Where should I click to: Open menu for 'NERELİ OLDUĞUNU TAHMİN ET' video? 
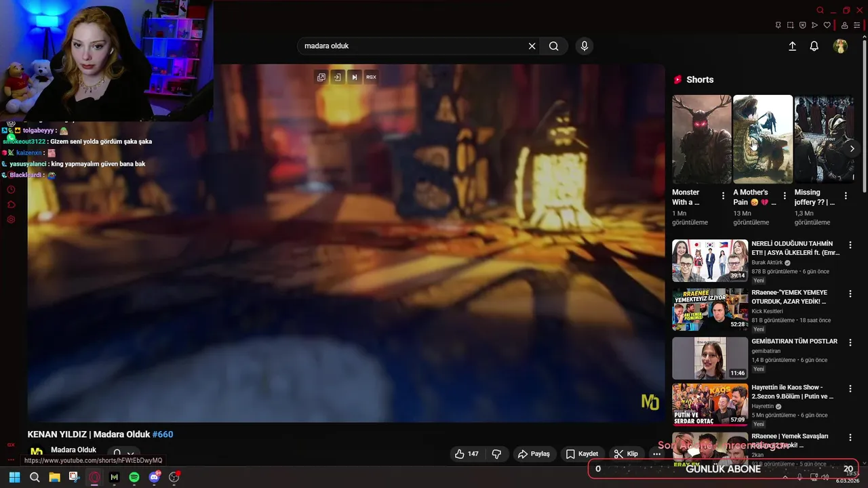pyautogui.click(x=850, y=245)
